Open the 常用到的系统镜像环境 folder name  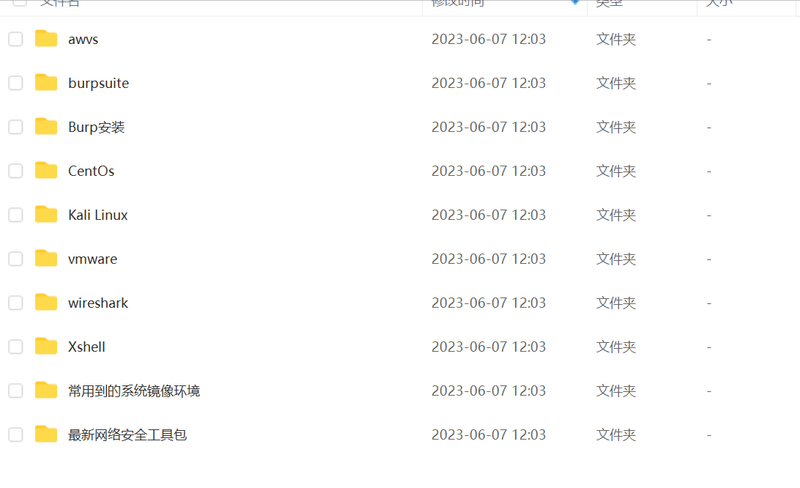point(134,391)
